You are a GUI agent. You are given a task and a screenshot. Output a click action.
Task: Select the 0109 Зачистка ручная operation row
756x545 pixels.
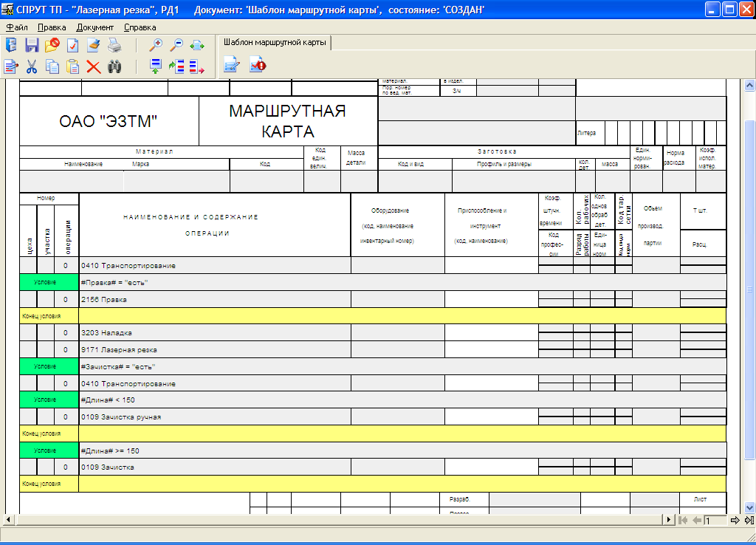pyautogui.click(x=373, y=417)
